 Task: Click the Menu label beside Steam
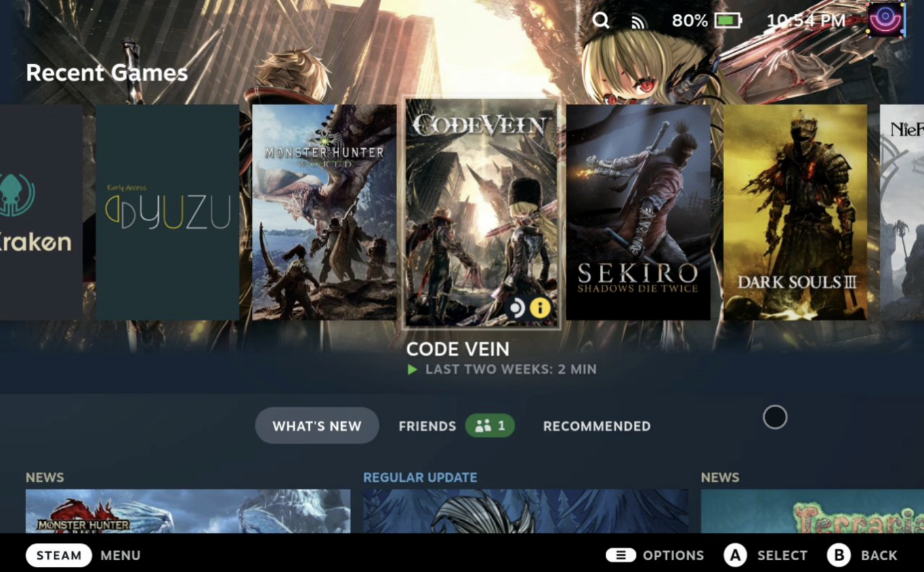pos(121,556)
